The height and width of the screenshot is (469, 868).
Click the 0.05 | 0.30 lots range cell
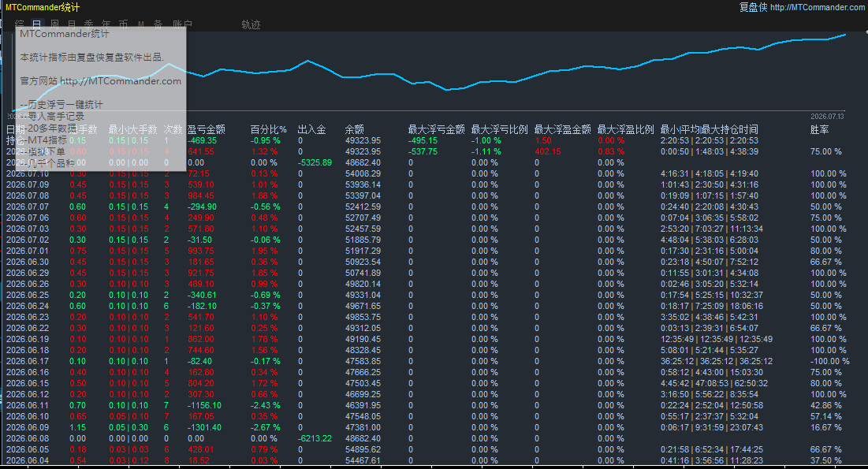coord(129,427)
